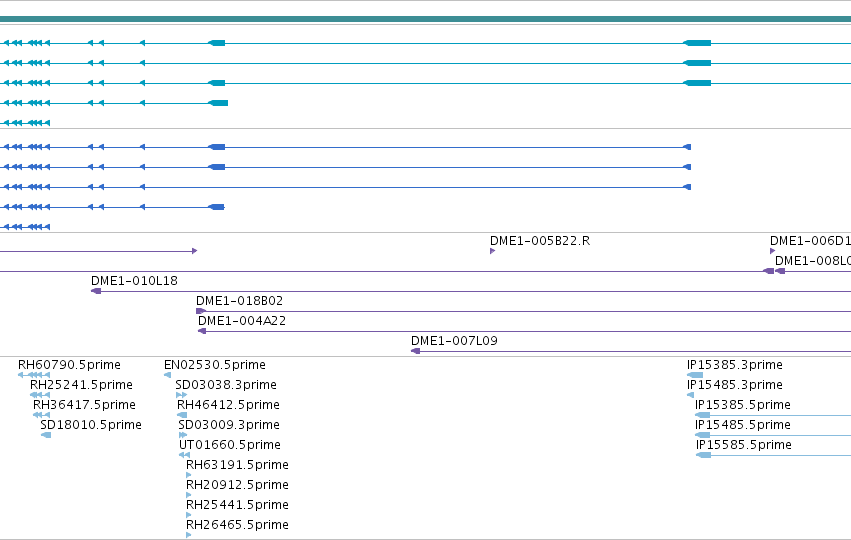
Task: Click the EN02530.5prime label
Action: tap(215, 365)
